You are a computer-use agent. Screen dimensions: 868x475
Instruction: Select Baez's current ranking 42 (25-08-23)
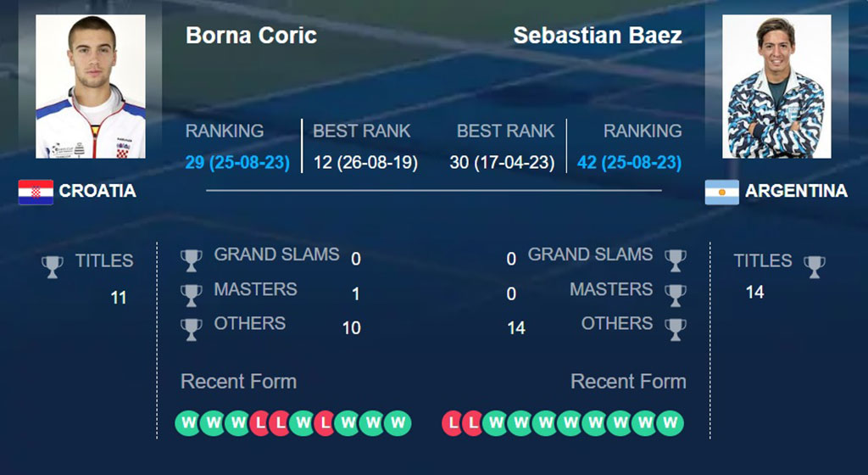click(x=630, y=163)
